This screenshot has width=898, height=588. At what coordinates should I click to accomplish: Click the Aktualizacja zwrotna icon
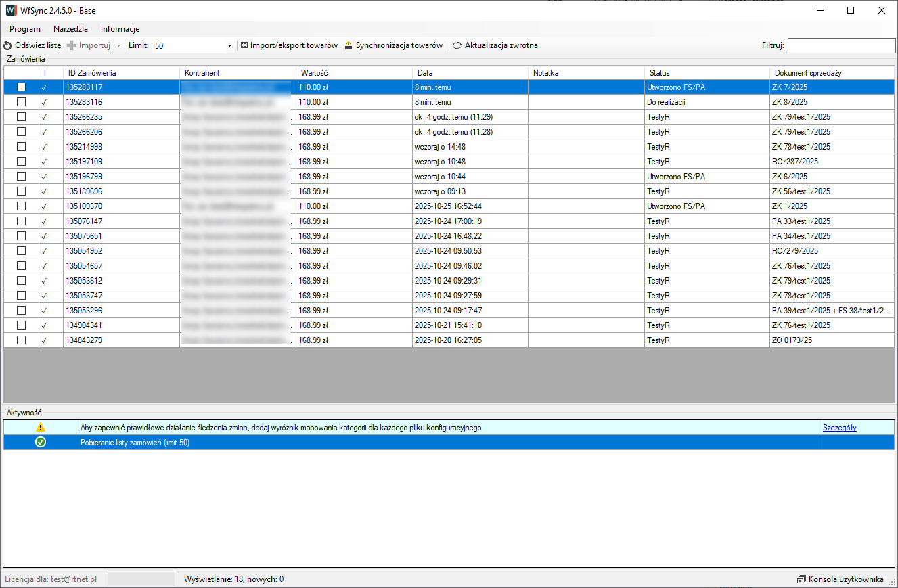(457, 46)
